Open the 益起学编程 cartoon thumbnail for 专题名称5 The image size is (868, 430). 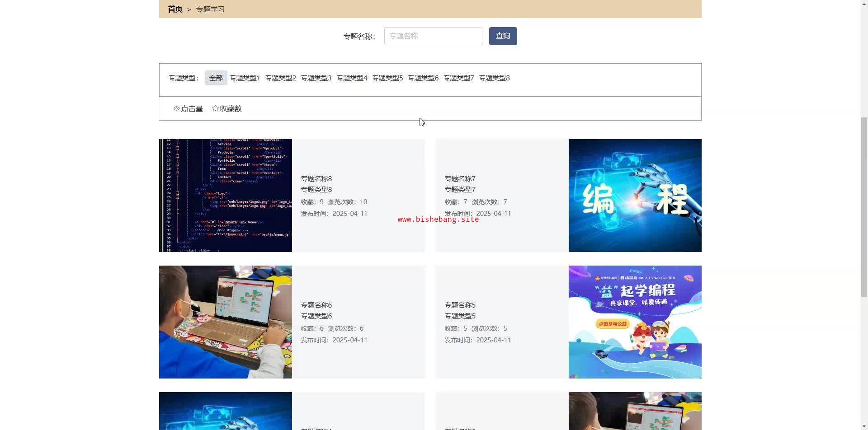click(x=635, y=322)
